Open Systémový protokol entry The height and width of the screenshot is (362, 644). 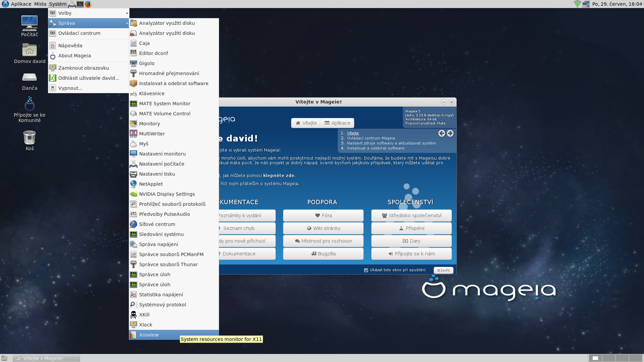174,305
